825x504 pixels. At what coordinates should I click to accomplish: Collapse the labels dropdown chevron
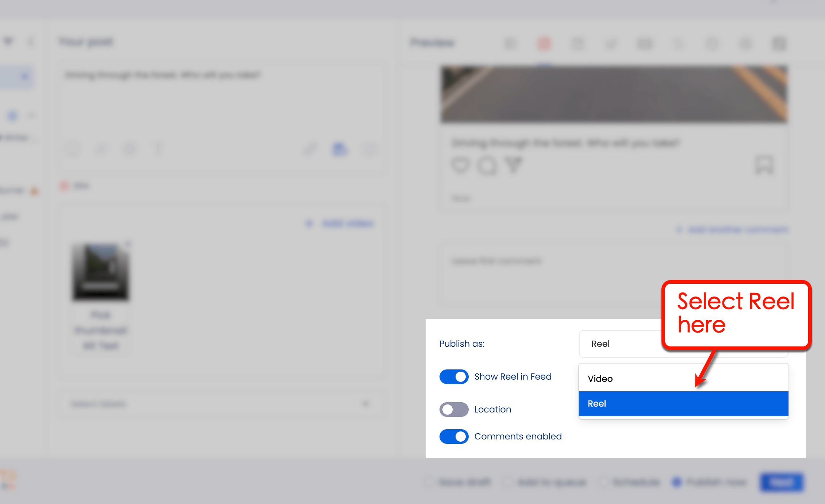[366, 404]
